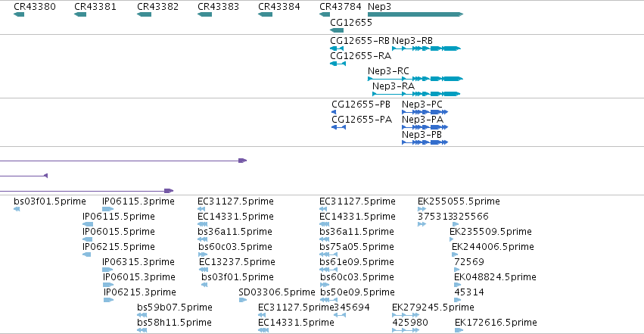Viewport: 644px width, 334px height.
Task: Select the CG12655 gene label
Action: click(x=351, y=23)
